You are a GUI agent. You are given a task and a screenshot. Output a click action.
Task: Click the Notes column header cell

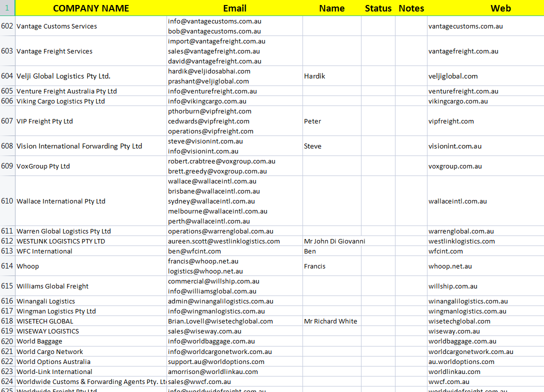[x=411, y=8]
